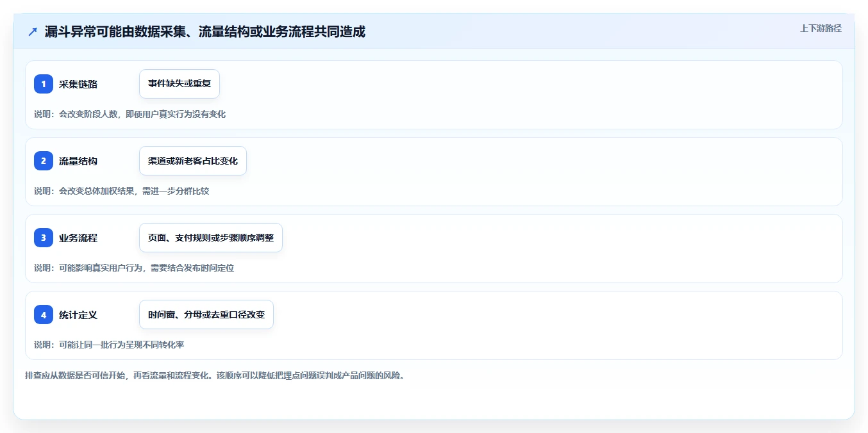This screenshot has height=433, width=868.
Task: Click the footer text beginning 排查应从数据是否可信开始
Action: tap(215, 375)
